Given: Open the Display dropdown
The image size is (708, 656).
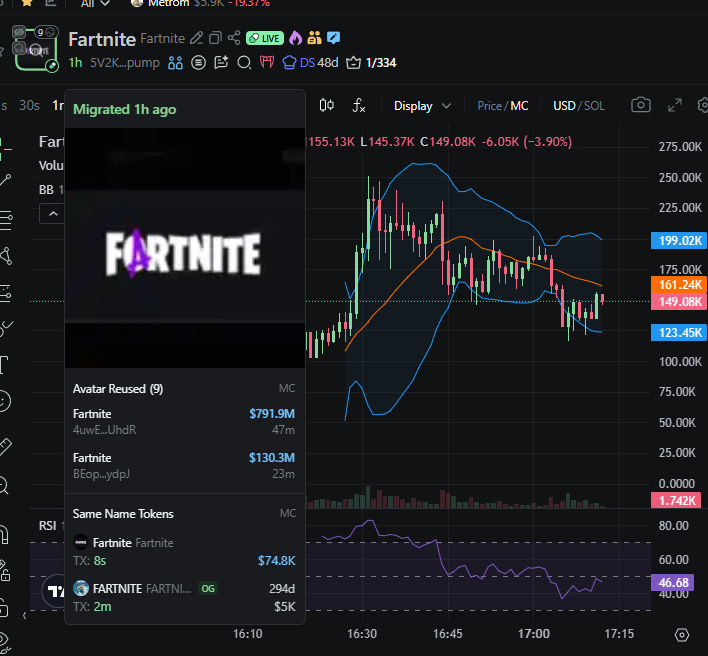Looking at the screenshot, I should (x=422, y=106).
